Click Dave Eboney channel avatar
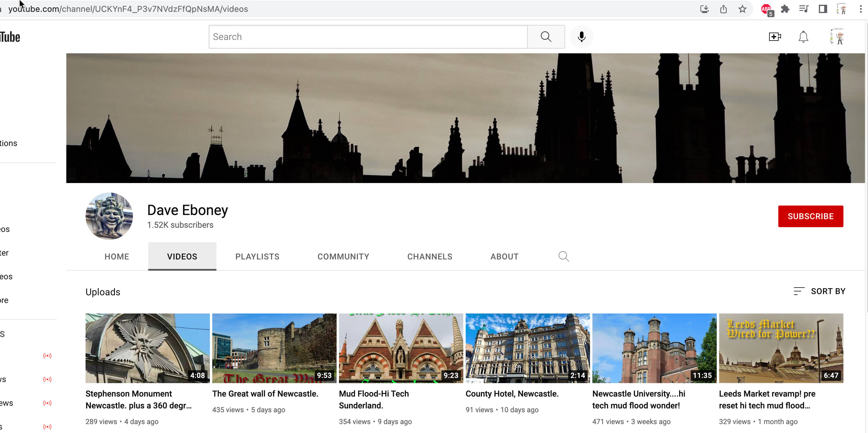This screenshot has width=868, height=433. [109, 216]
